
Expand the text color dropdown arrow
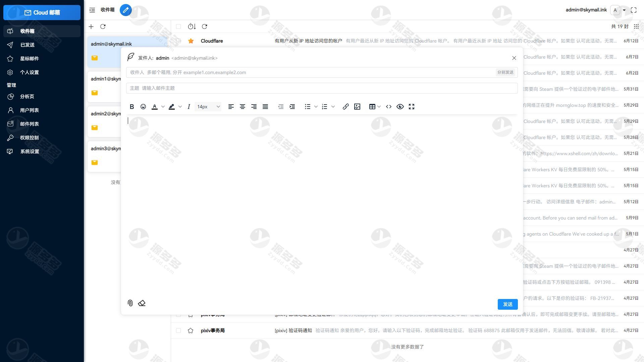click(x=163, y=107)
